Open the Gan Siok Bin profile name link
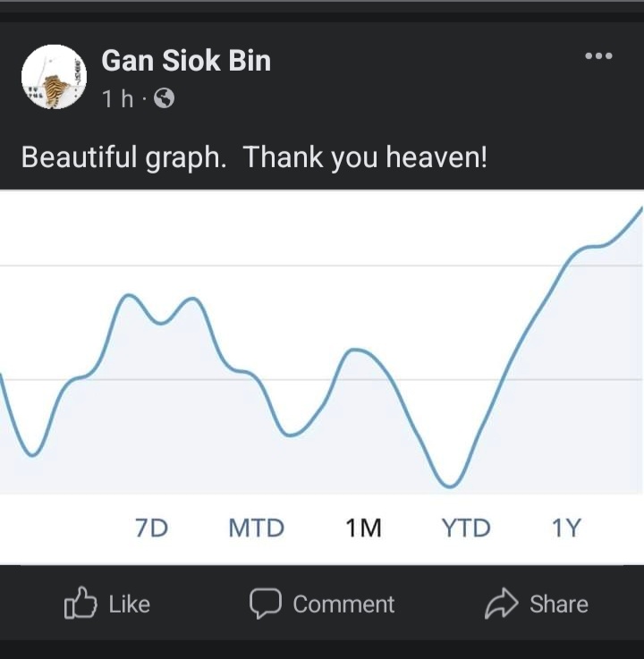Image resolution: width=644 pixels, height=659 pixels. (x=186, y=61)
